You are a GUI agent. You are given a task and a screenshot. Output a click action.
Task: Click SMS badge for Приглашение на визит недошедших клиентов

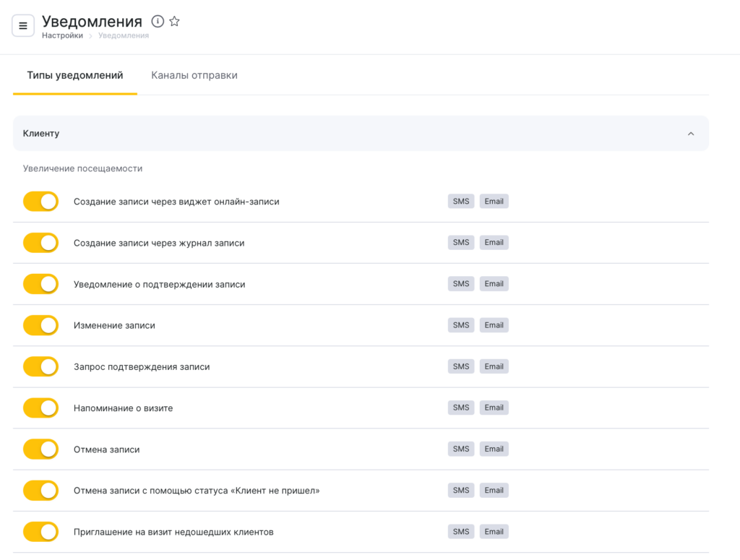[x=461, y=532]
